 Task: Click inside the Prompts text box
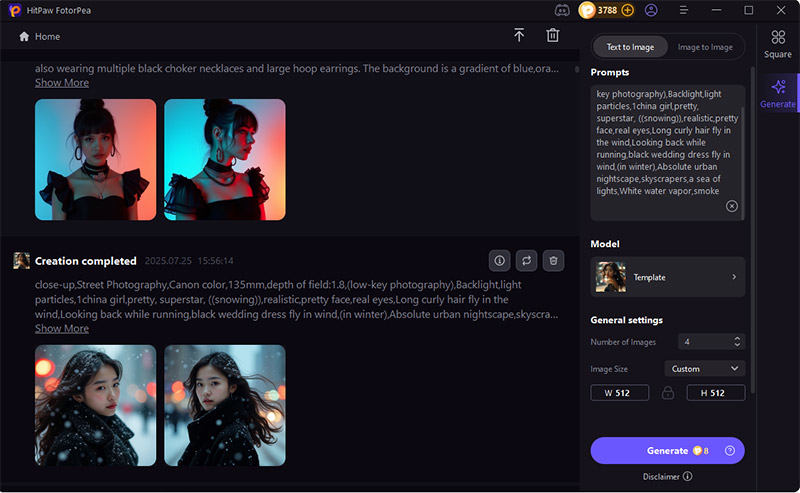(666, 152)
